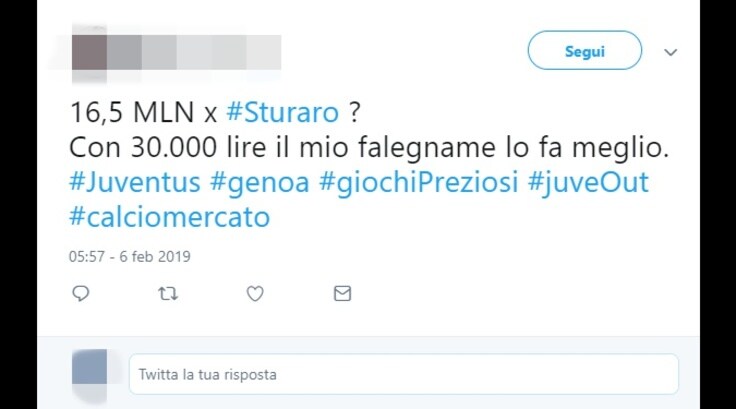Open the #Juventus hashtag

[135, 182]
